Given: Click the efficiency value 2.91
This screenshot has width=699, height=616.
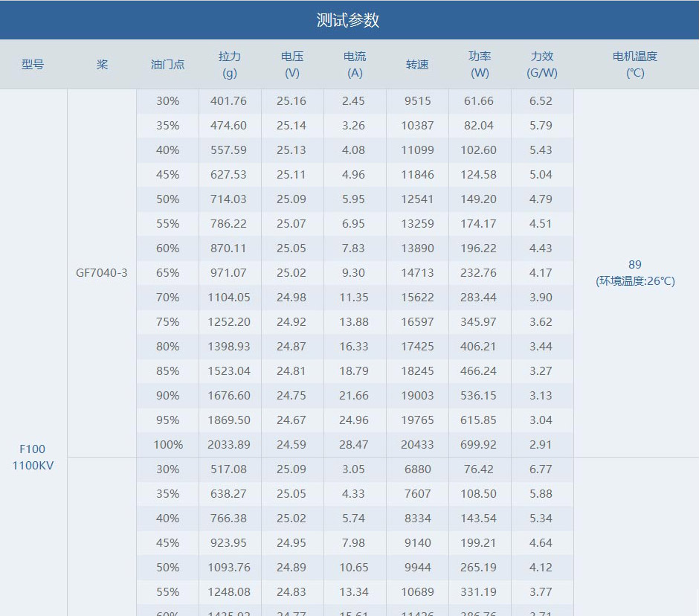Looking at the screenshot, I should coord(541,444).
